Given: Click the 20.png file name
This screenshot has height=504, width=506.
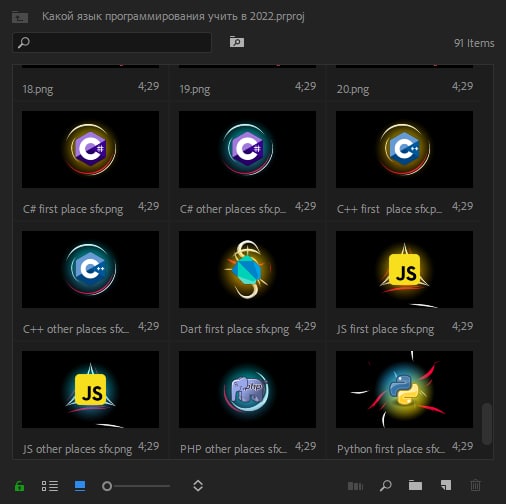Looking at the screenshot, I should pyautogui.click(x=353, y=89).
